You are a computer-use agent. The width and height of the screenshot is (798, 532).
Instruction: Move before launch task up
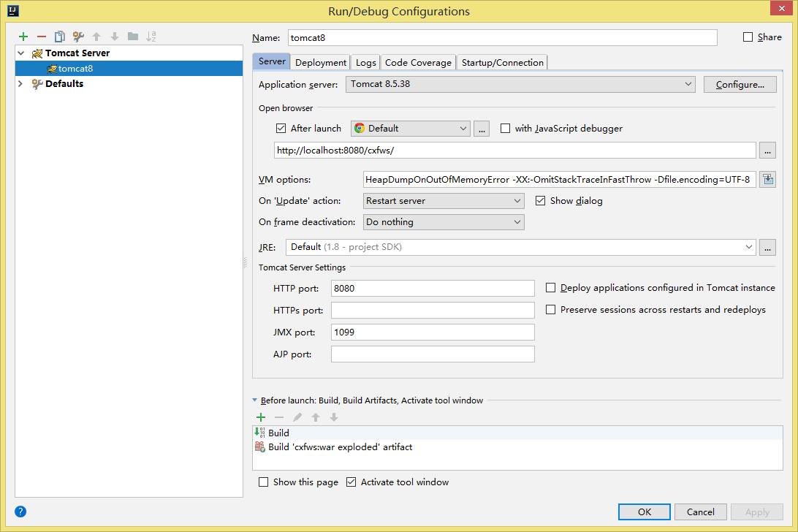point(316,417)
